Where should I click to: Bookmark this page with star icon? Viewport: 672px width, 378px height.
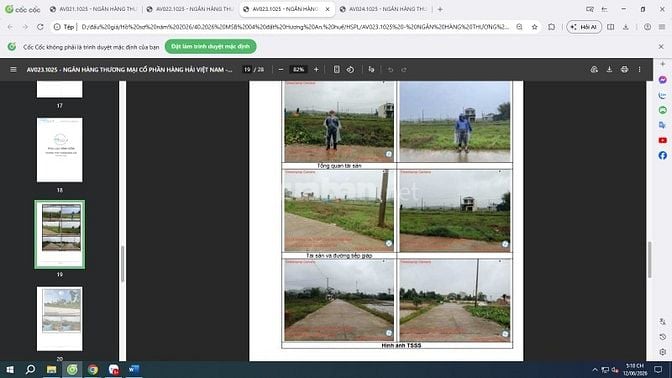click(x=534, y=27)
